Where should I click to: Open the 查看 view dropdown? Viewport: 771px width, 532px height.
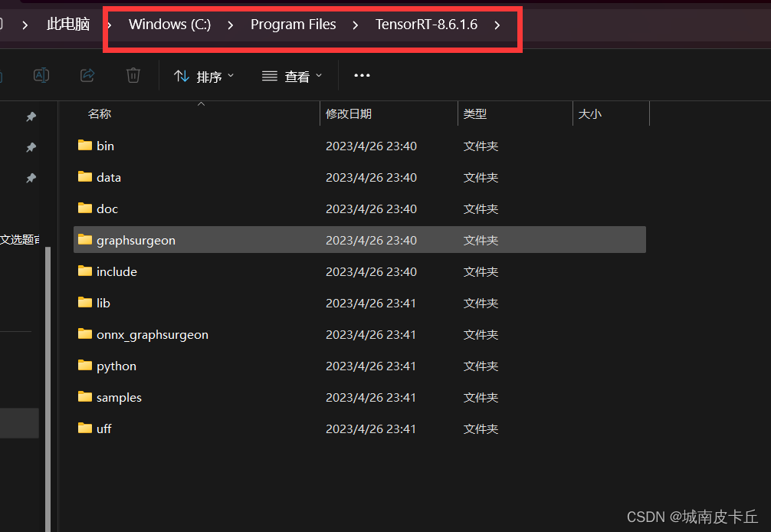[x=291, y=76]
